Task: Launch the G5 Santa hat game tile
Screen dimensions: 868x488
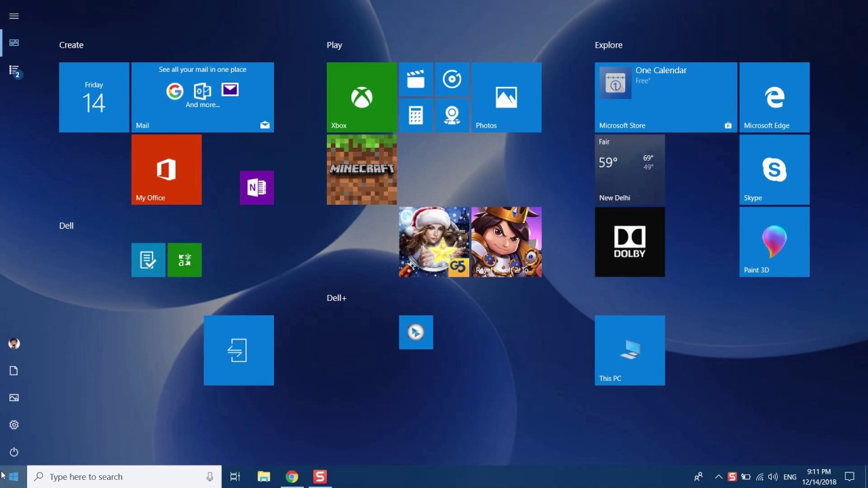Action: pyautogui.click(x=434, y=242)
